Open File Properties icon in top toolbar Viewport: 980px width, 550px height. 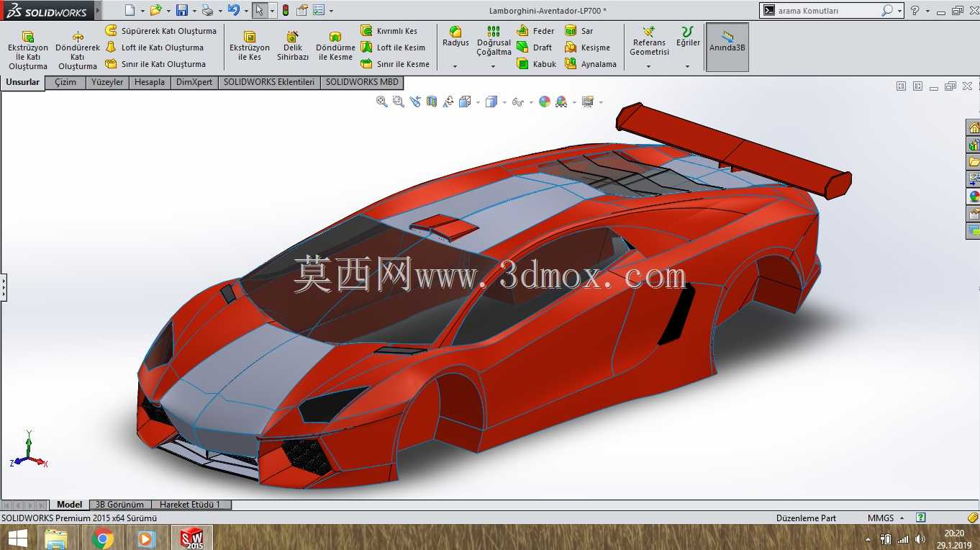[x=302, y=10]
